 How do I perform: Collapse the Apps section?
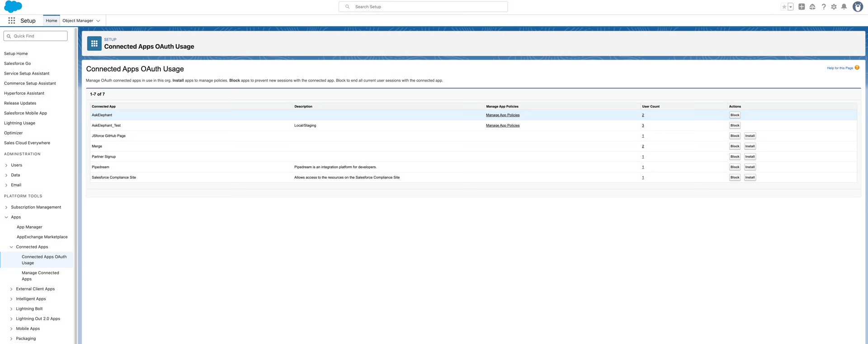coord(6,217)
